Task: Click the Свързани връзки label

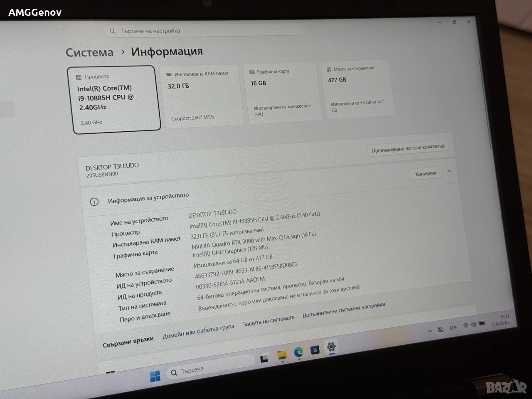Action: click(128, 342)
